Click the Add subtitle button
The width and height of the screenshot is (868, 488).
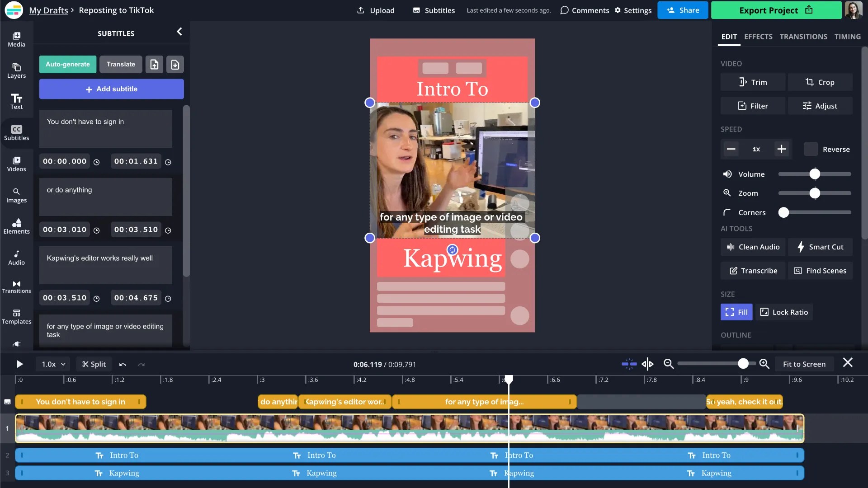[111, 89]
